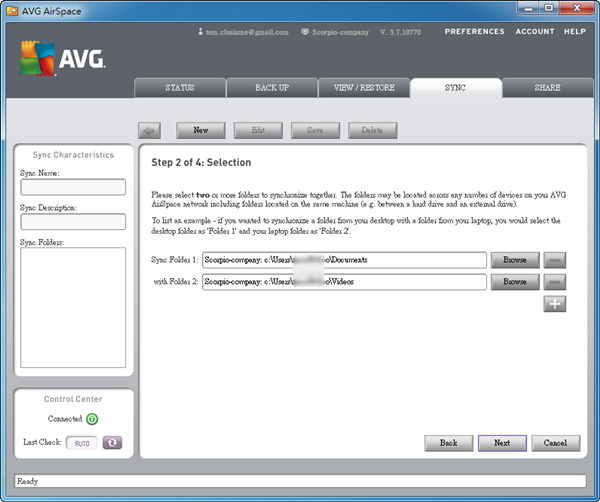Click the Control Center panel title

coord(73,399)
